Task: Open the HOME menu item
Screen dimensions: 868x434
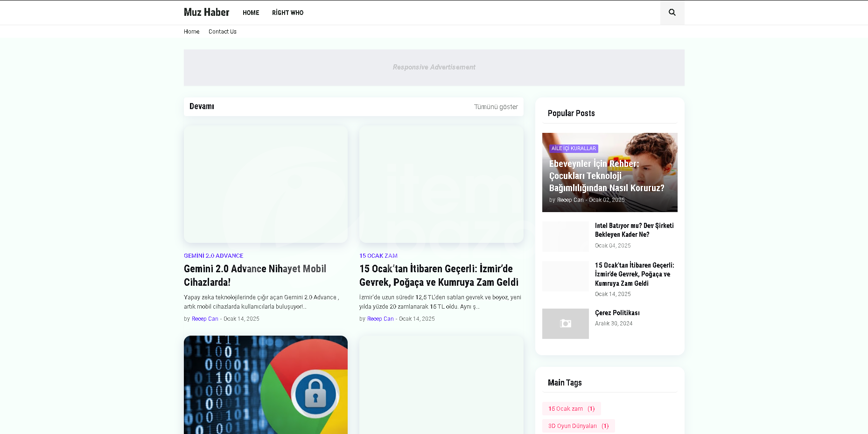Action: [251, 13]
